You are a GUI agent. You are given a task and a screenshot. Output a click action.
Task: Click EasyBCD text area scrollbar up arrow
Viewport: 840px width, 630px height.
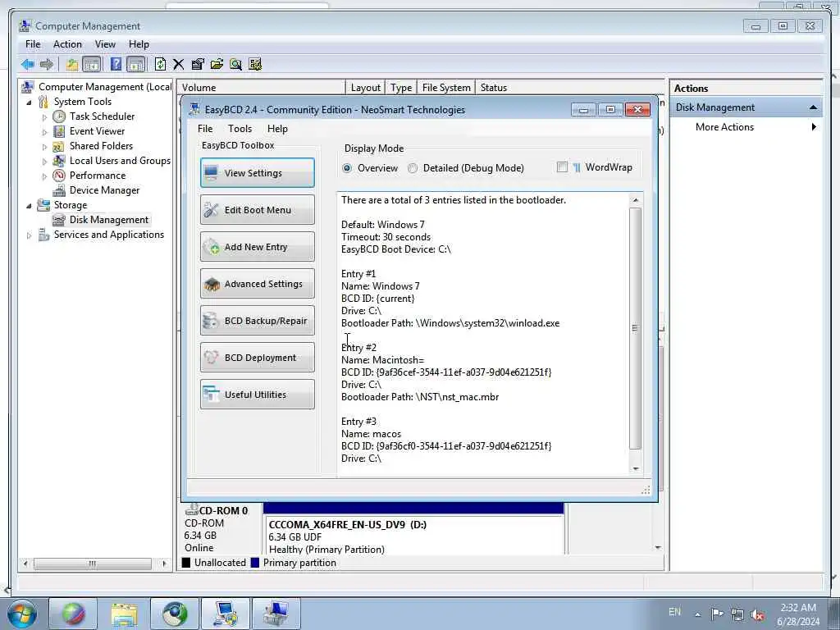coord(636,200)
